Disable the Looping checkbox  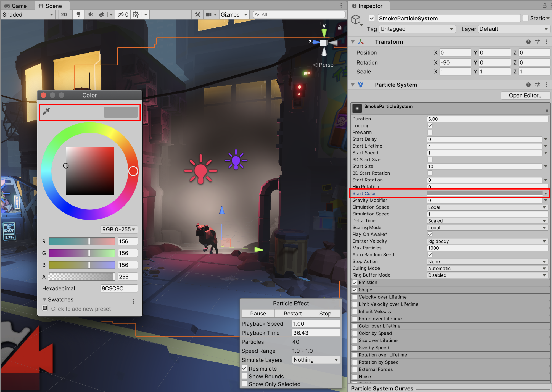pos(430,126)
